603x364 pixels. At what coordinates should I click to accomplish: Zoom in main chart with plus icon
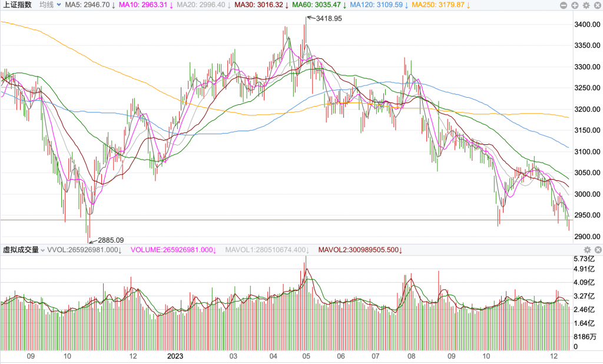(575, 5)
